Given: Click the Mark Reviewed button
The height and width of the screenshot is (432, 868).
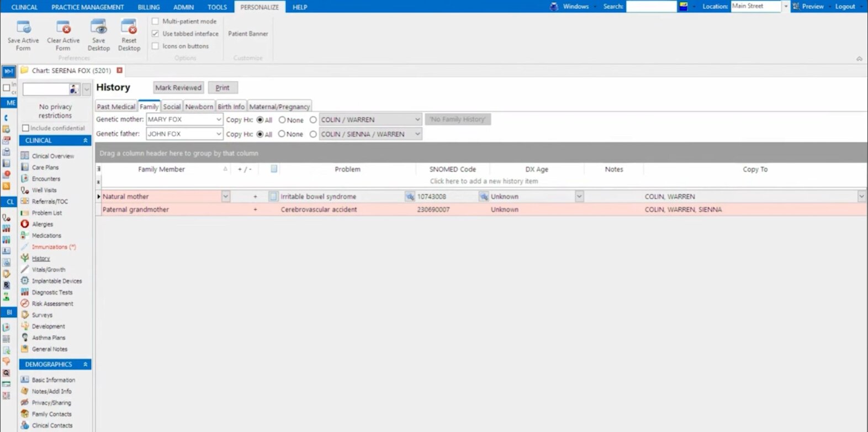Looking at the screenshot, I should (x=178, y=88).
